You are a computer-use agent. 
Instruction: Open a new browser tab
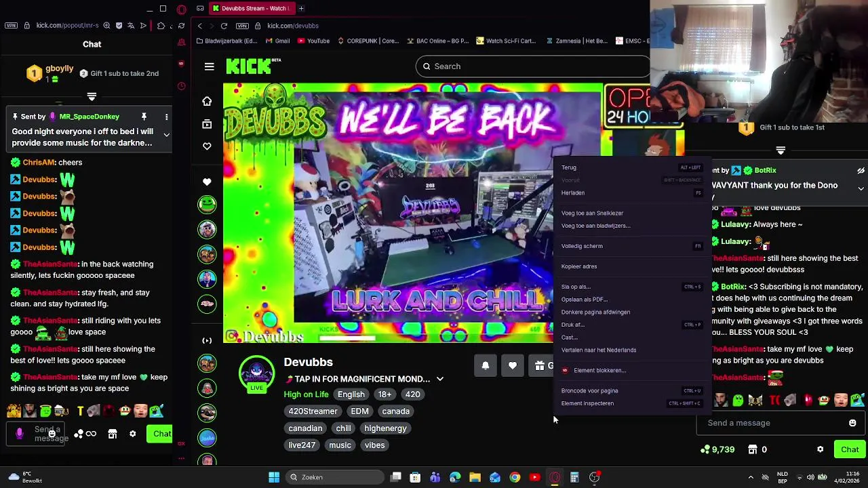tap(301, 8)
